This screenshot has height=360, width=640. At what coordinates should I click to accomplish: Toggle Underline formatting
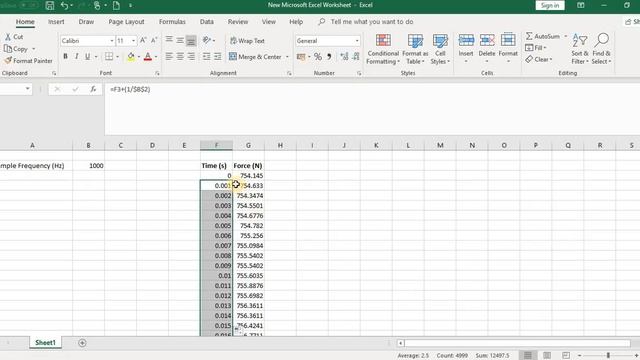(x=87, y=56)
